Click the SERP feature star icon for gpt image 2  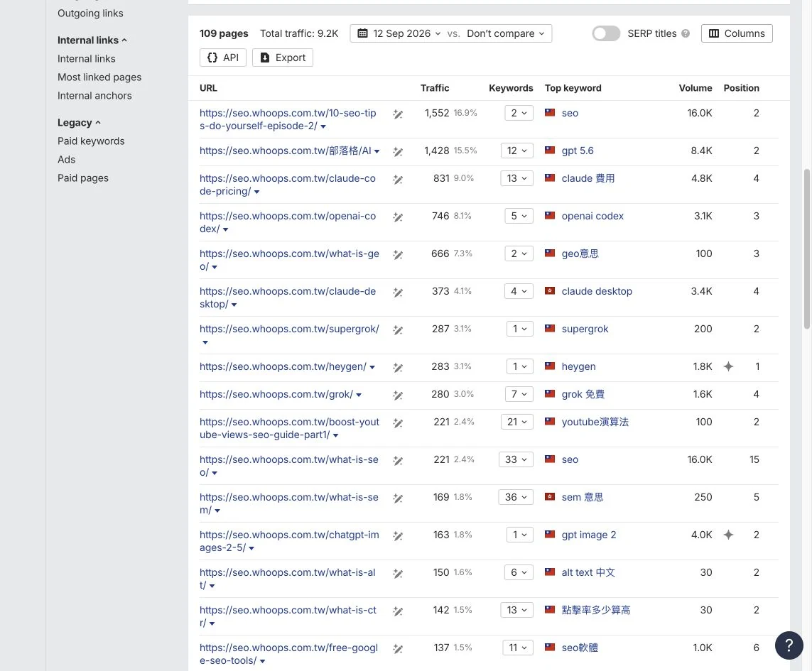click(728, 535)
